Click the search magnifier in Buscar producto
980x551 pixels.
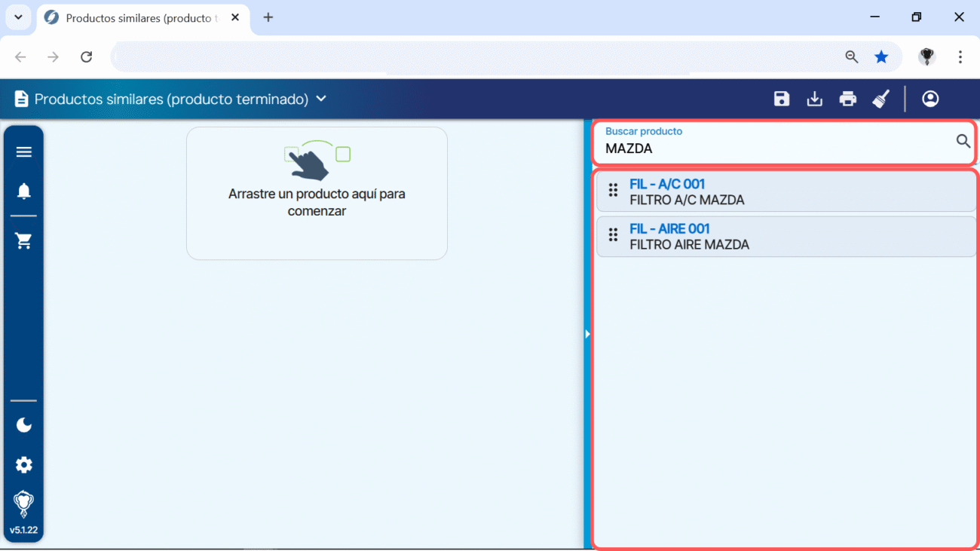pyautogui.click(x=963, y=141)
